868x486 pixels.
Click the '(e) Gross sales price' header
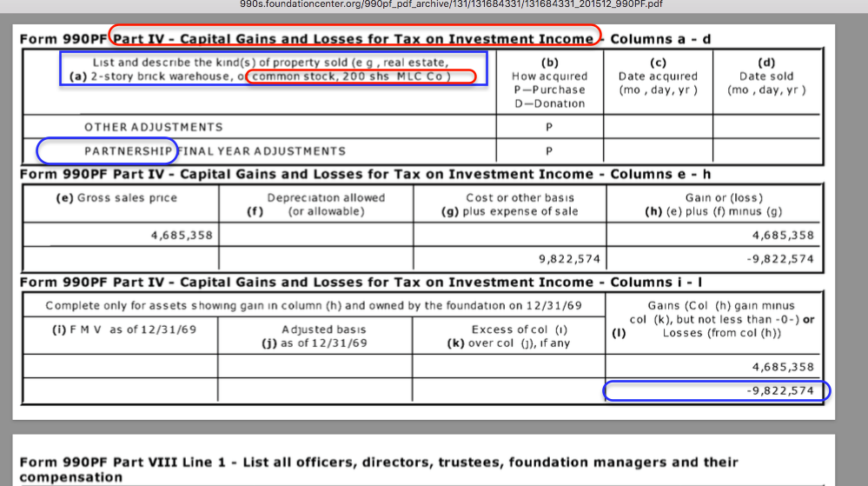[x=116, y=198]
